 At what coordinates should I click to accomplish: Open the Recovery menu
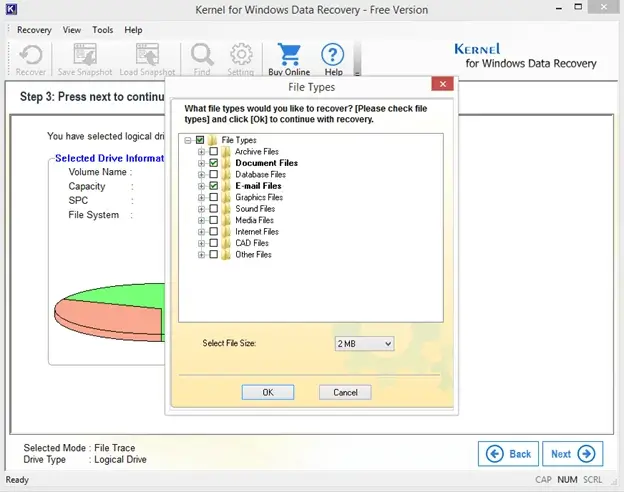pos(34,30)
